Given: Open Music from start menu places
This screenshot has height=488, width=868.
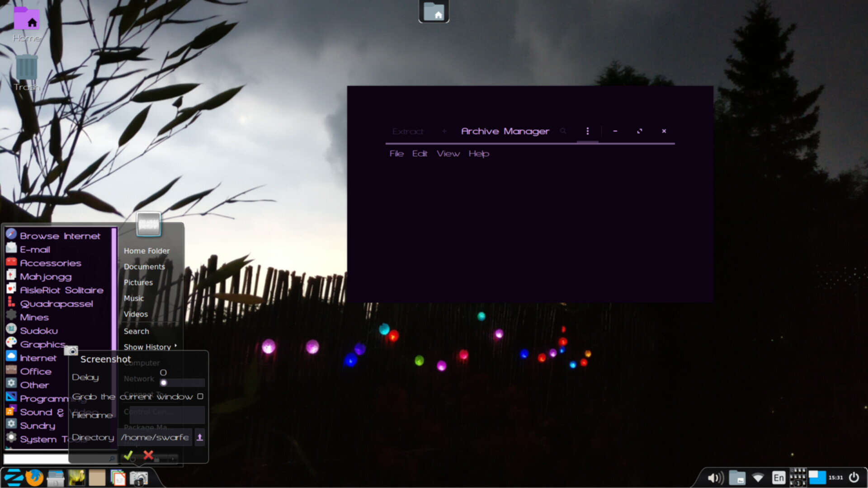Looking at the screenshot, I should [134, 298].
